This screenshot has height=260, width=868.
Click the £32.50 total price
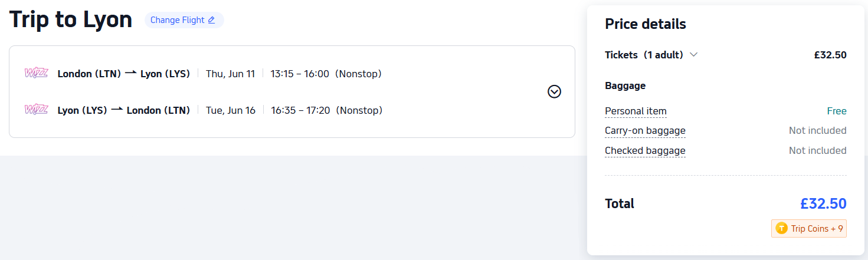(x=823, y=204)
